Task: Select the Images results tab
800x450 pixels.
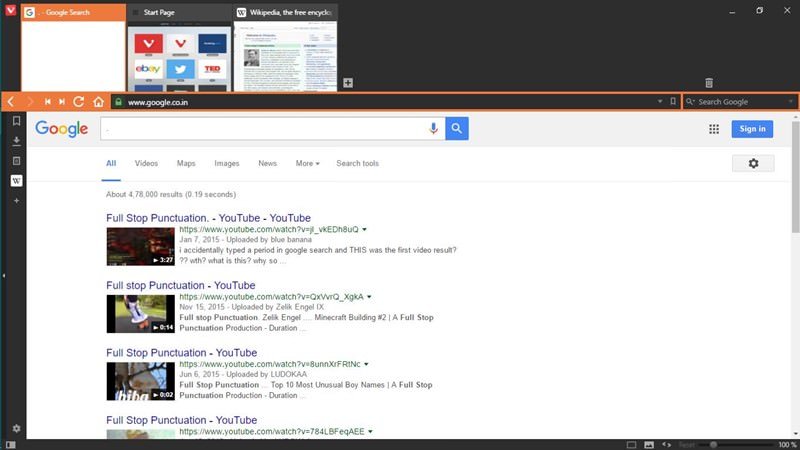Action: tap(227, 163)
